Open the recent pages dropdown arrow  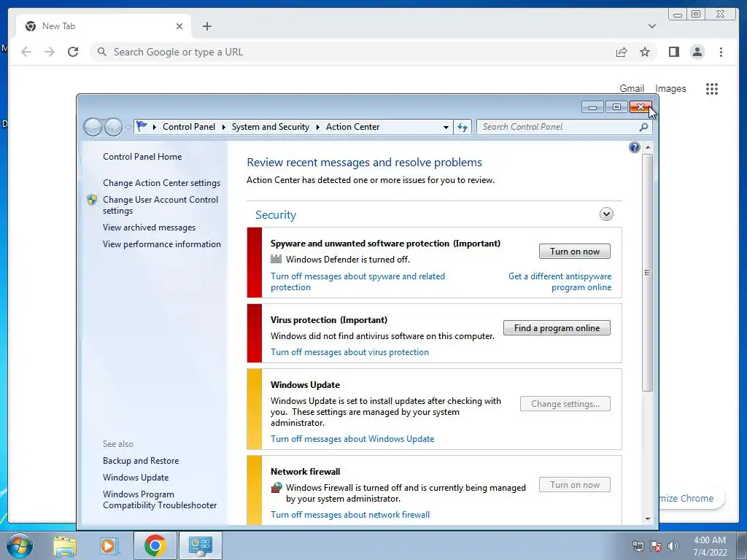click(x=128, y=127)
